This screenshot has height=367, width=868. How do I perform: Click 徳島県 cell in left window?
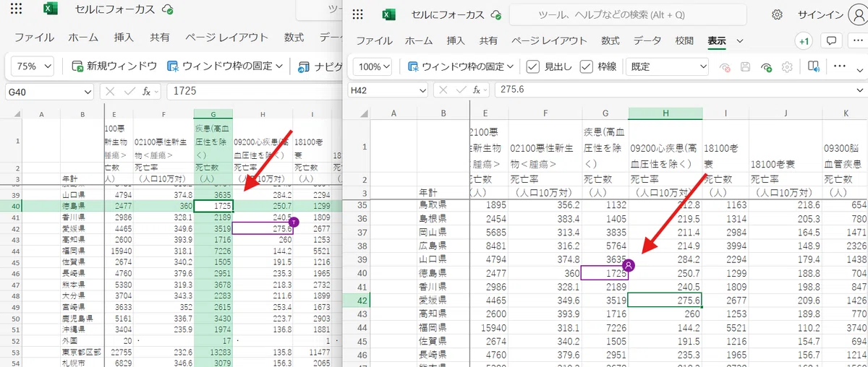82,206
